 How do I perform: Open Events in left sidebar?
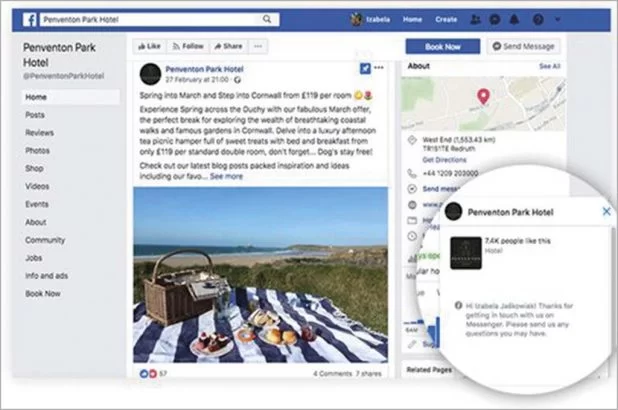pos(37,204)
